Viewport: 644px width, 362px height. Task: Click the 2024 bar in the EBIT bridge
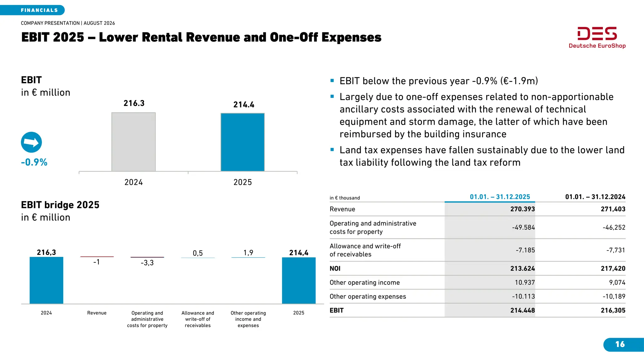pyautogui.click(x=47, y=280)
